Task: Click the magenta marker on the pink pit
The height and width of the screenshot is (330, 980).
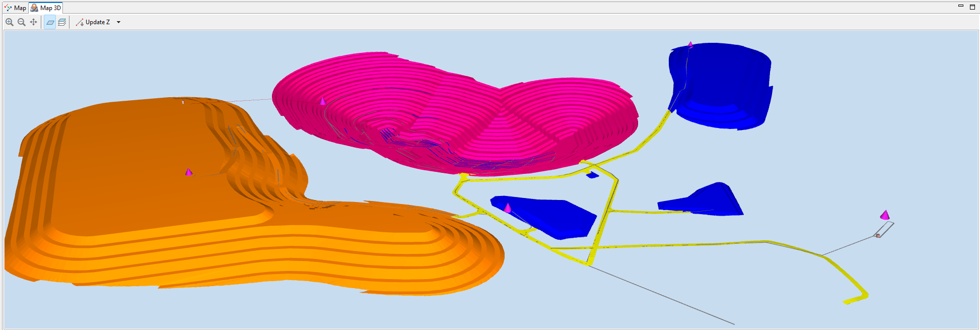Action: pyautogui.click(x=323, y=101)
